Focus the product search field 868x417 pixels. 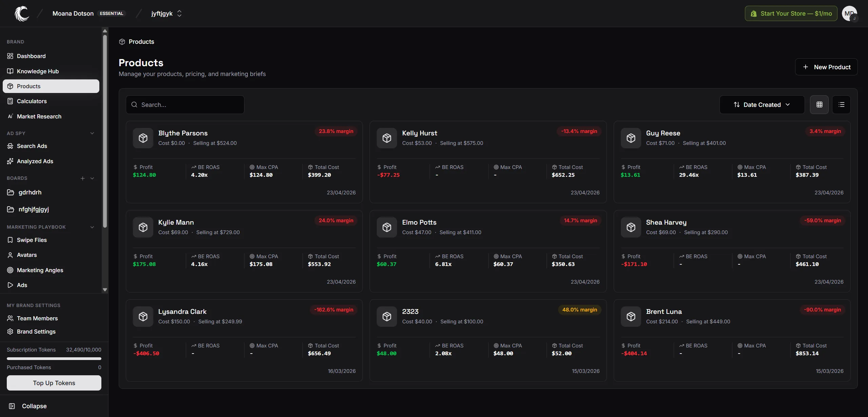(x=185, y=105)
